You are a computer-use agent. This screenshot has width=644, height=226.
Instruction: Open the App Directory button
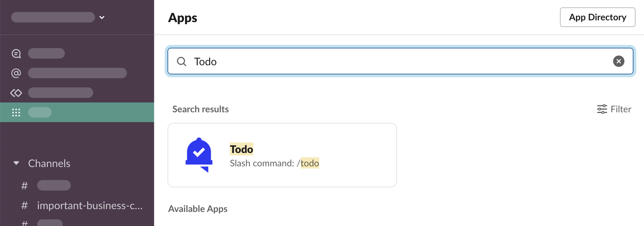597,17
